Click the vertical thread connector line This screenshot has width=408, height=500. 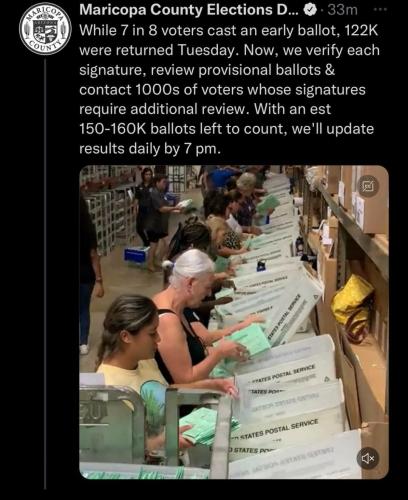click(45, 275)
